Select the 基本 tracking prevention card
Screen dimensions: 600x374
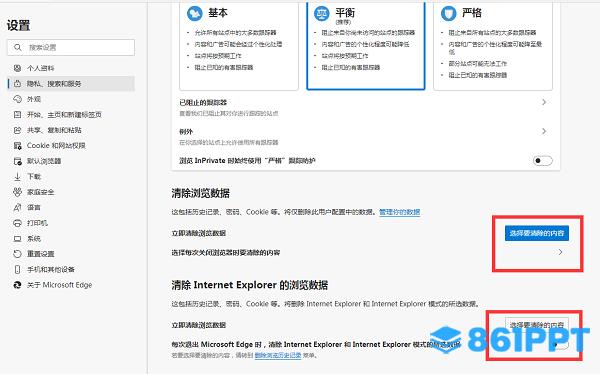[x=239, y=46]
